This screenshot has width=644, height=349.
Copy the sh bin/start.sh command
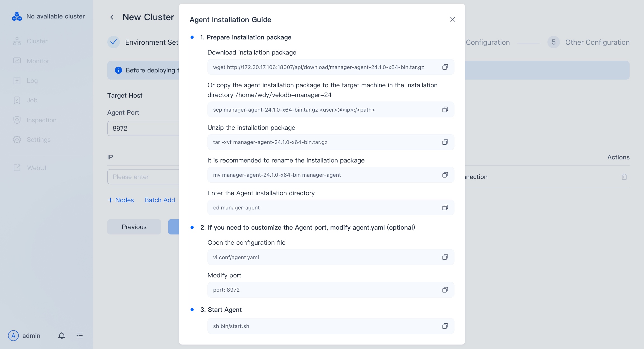pyautogui.click(x=445, y=326)
